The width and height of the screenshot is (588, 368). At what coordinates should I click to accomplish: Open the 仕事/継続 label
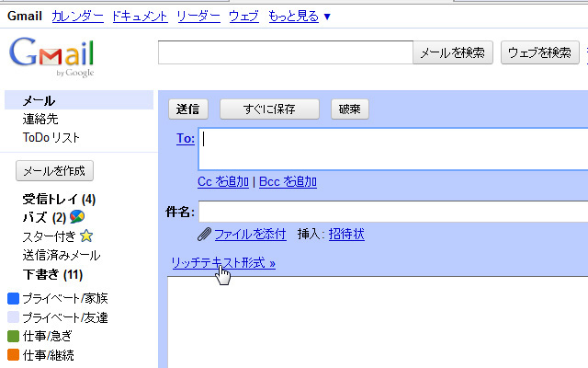tap(49, 355)
